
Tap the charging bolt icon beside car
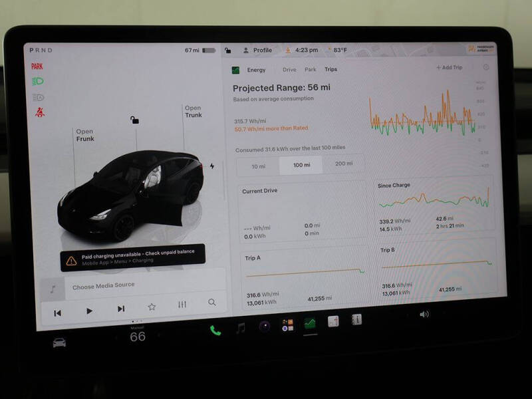[212, 166]
